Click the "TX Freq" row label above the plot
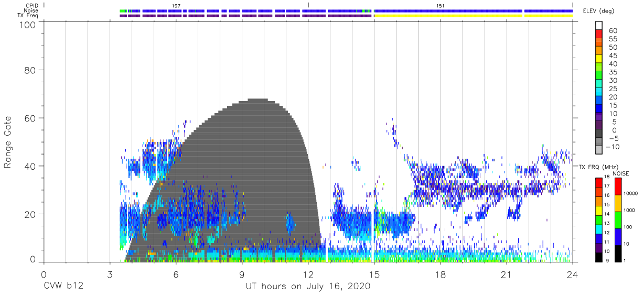644x297 pixels. pos(28,16)
